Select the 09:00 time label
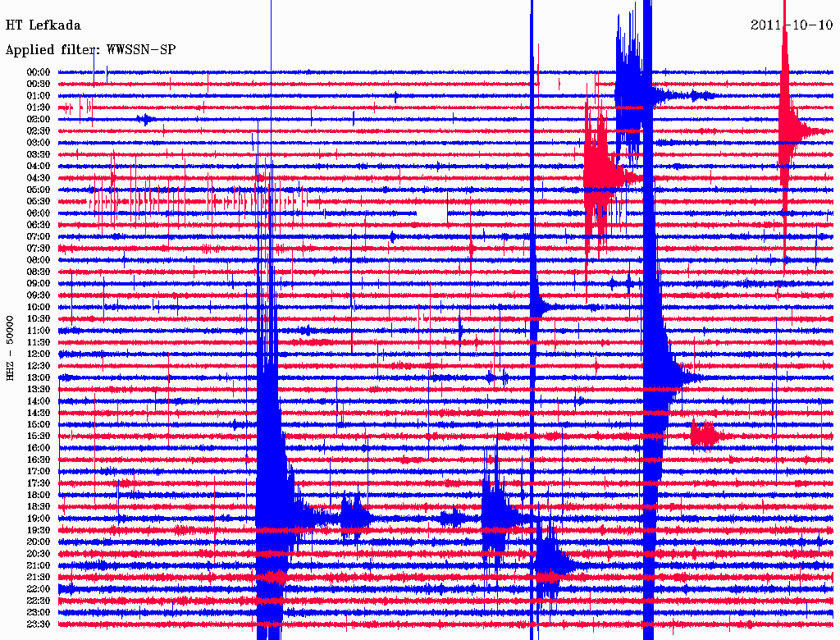The image size is (840, 640). pos(39,284)
